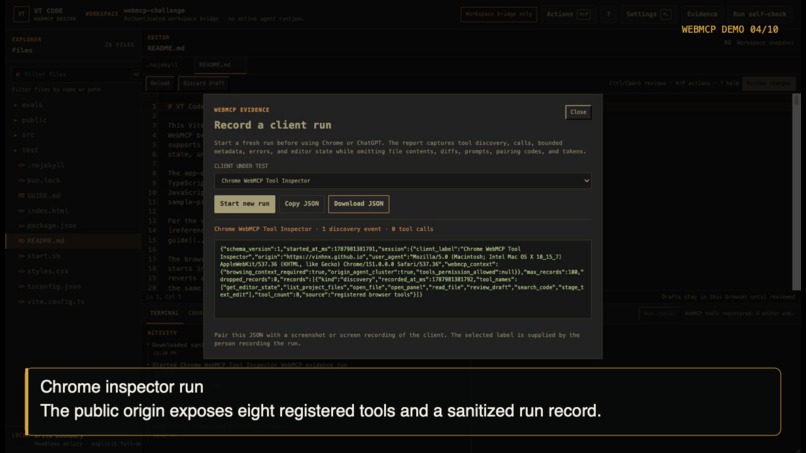Click the GUIDE.md markdown file icon

22,195
